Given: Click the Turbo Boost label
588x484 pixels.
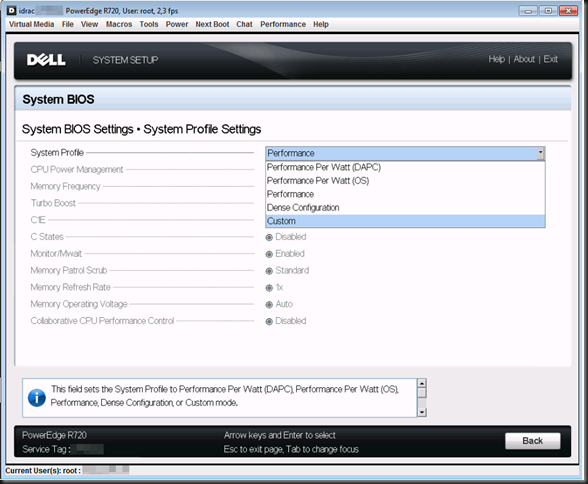Looking at the screenshot, I should pos(53,203).
